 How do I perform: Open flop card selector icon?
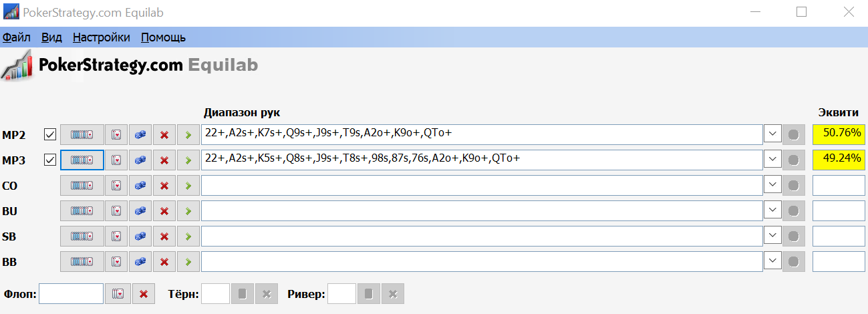(x=118, y=294)
